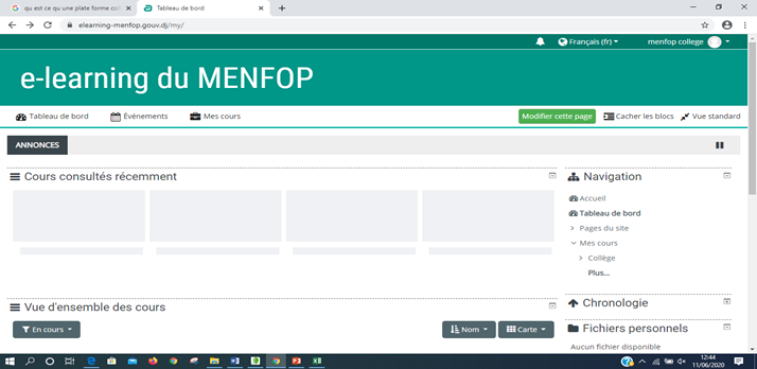Open Task View on the taskbar
The width and height of the screenshot is (757, 369).
[70, 361]
